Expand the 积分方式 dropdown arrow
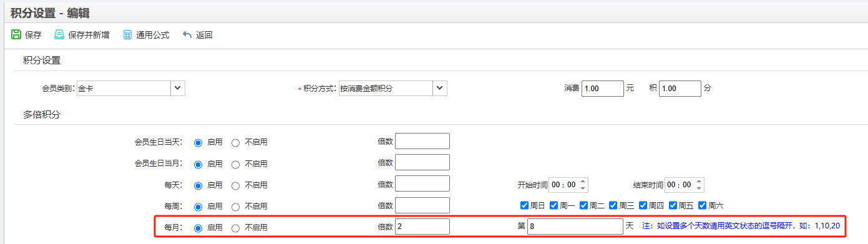This screenshot has width=868, height=244. click(x=440, y=89)
